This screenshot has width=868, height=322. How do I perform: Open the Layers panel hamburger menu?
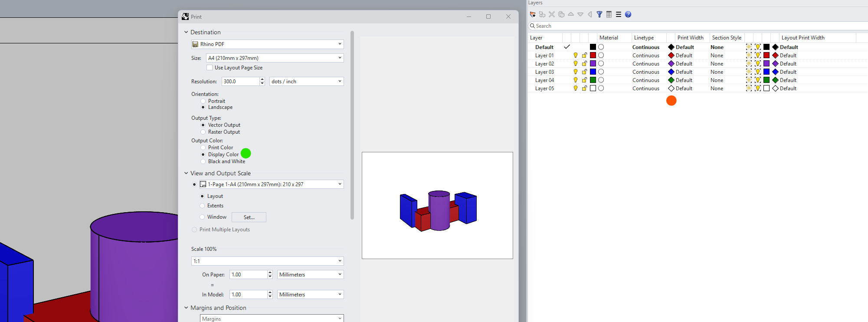coord(619,14)
